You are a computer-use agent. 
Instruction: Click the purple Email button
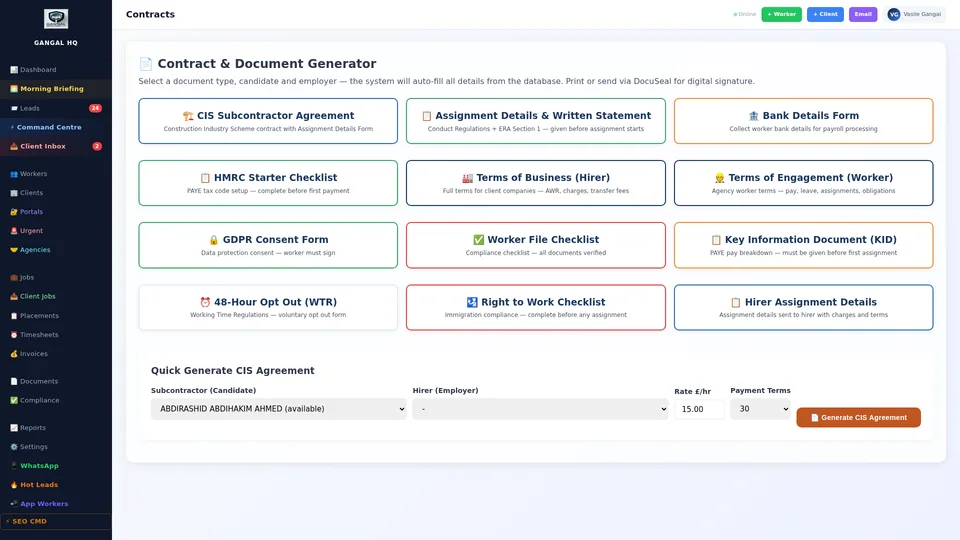tap(863, 14)
